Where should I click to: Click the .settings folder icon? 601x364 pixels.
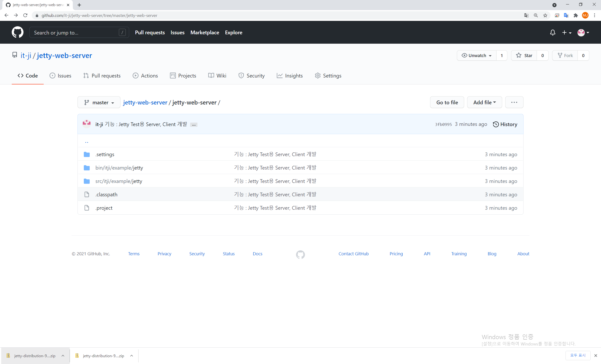tap(87, 155)
